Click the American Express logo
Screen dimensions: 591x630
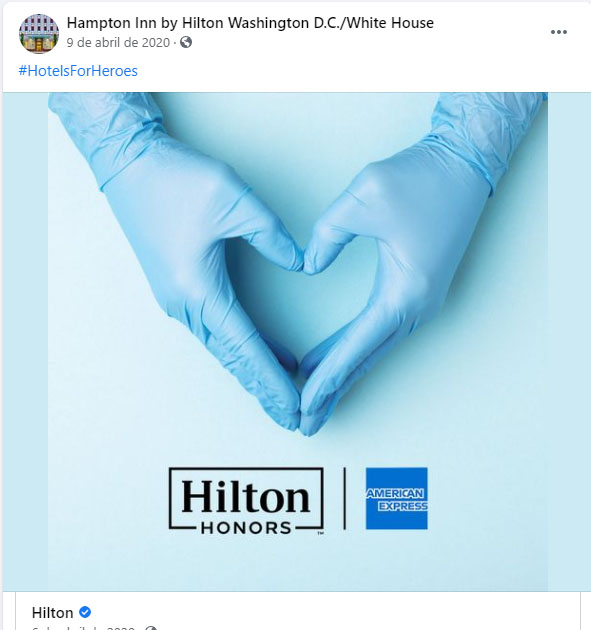397,498
